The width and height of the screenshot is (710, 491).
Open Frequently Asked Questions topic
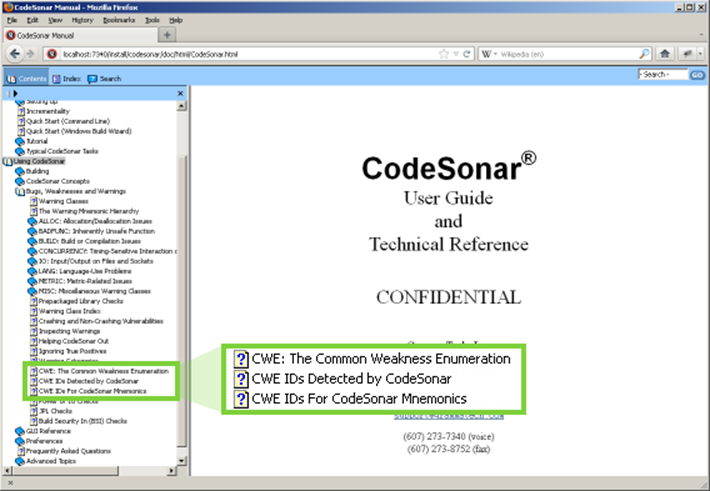pos(68,451)
